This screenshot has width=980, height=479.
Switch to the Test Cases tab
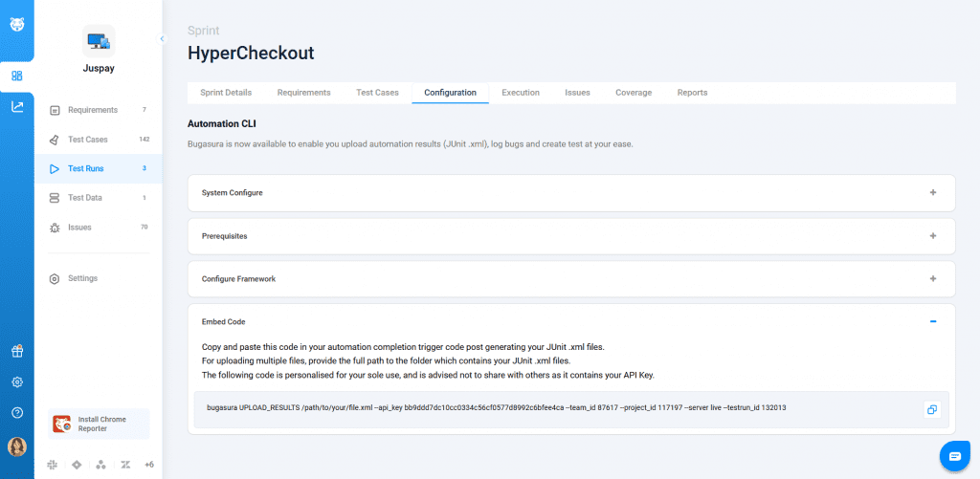(377, 93)
